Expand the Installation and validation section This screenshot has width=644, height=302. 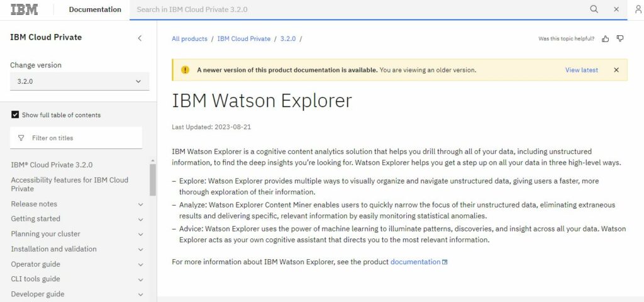(x=140, y=249)
